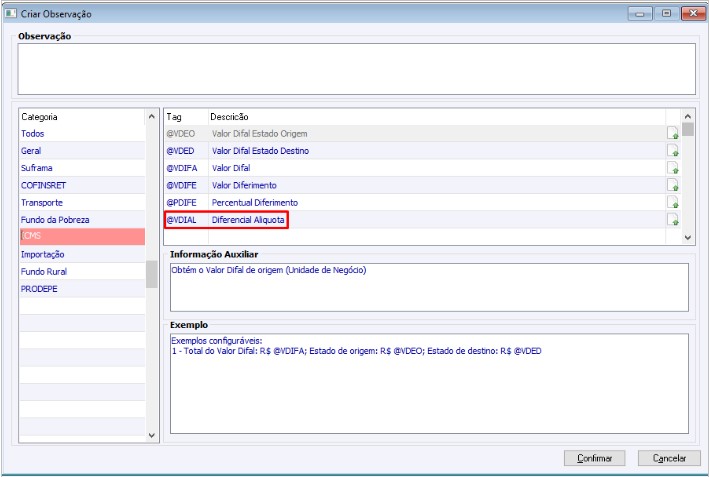Click the tag list scroll-up arrow
The width and height of the screenshot is (709, 477).
click(688, 116)
